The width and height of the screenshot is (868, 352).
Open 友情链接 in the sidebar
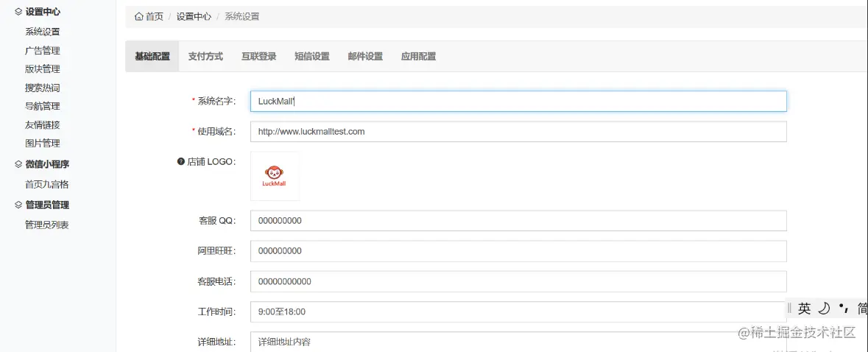coord(43,124)
